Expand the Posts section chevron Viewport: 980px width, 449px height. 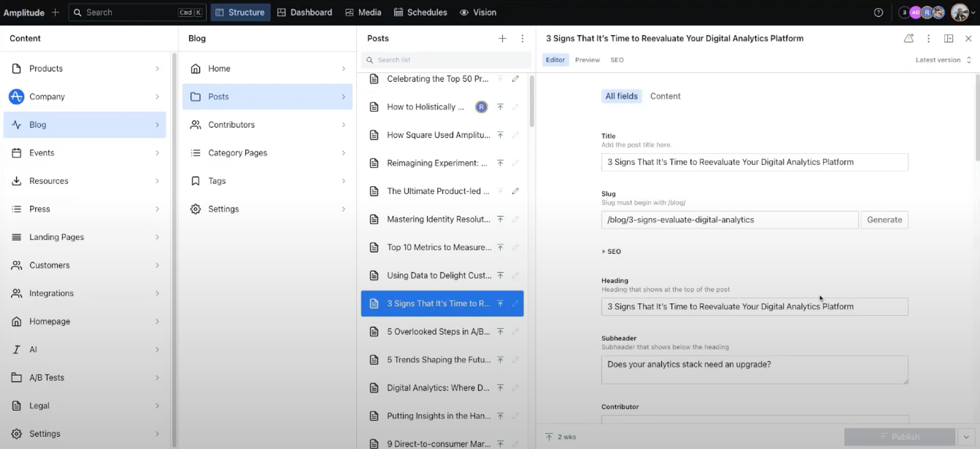(x=343, y=96)
